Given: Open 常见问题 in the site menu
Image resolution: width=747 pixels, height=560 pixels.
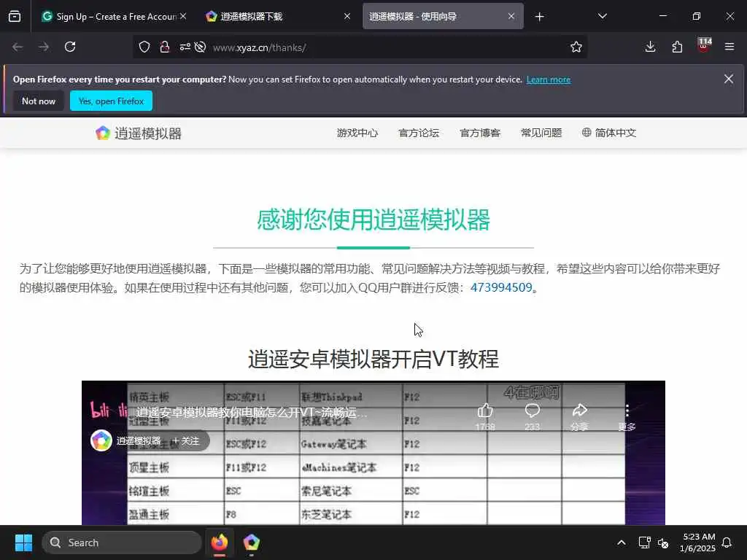Looking at the screenshot, I should click(x=541, y=133).
